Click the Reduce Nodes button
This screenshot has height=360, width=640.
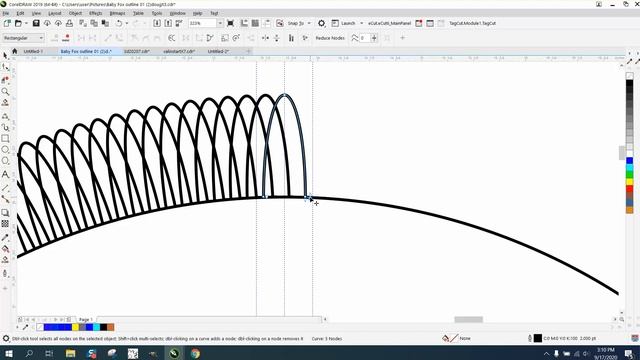tap(330, 38)
